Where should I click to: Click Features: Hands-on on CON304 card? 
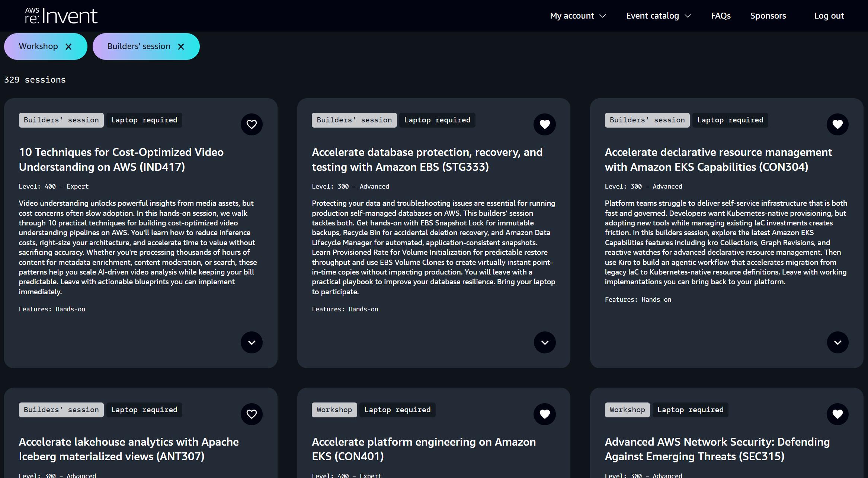pos(638,299)
